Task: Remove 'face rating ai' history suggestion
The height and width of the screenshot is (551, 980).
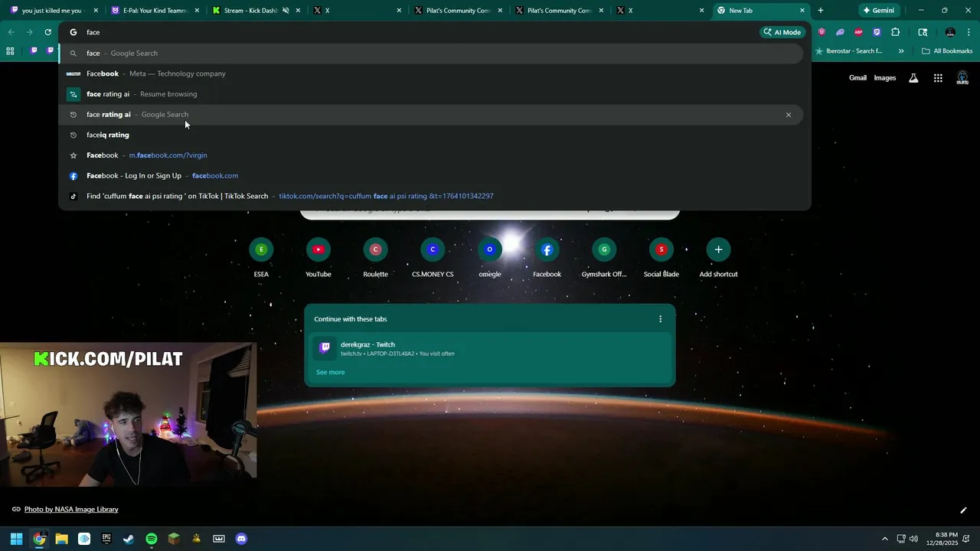Action: coord(788,115)
